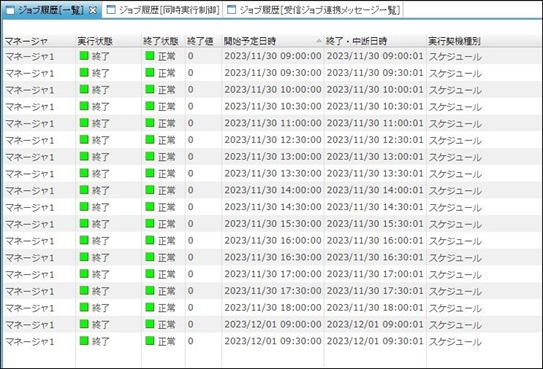Select end time 2023/11/30 09:30:01 cell
Viewport: 543px width, 369px height.
375,73
